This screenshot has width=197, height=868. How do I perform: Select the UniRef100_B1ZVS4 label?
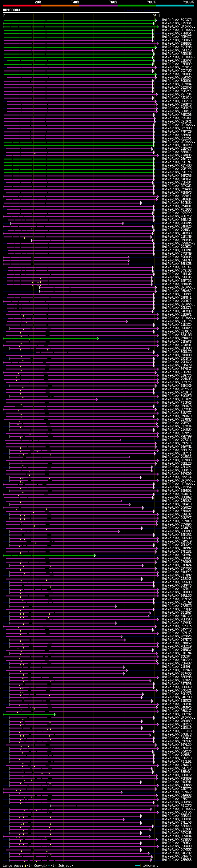click(177, 426)
